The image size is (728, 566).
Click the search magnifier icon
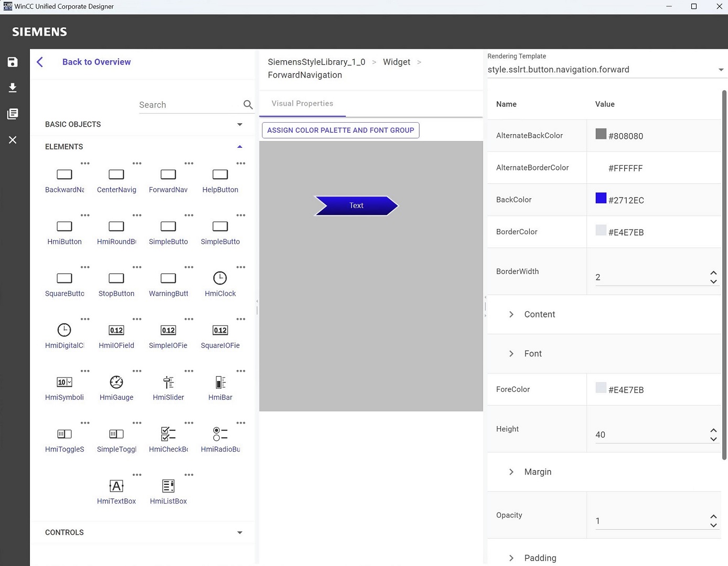tap(248, 105)
